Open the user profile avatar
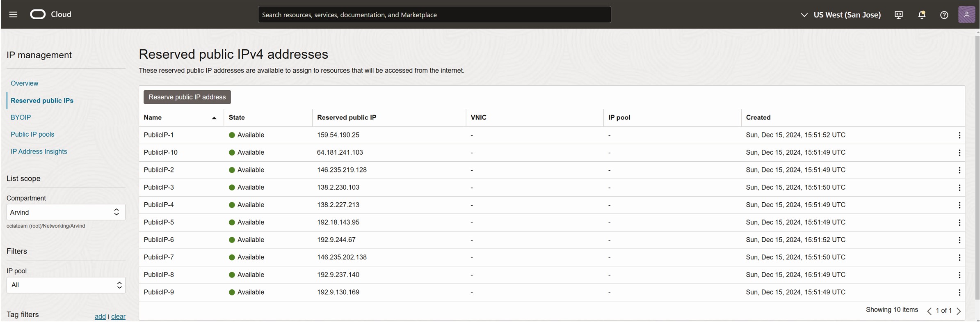This screenshot has width=980, height=323. (966, 15)
